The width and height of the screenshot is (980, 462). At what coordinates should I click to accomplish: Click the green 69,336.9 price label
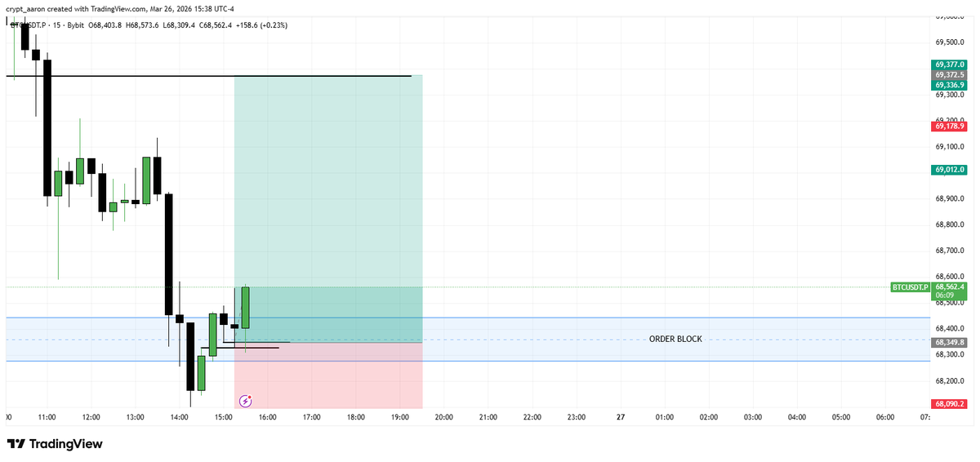950,85
